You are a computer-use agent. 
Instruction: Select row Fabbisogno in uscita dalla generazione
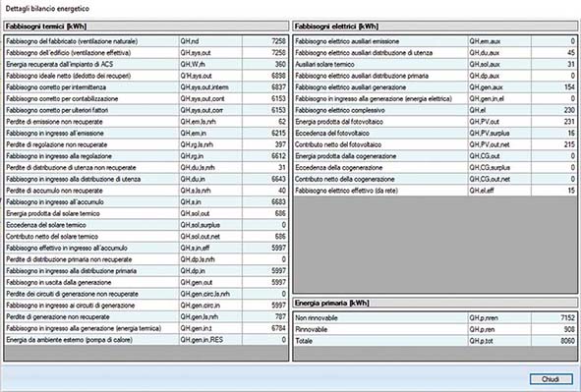point(146,282)
